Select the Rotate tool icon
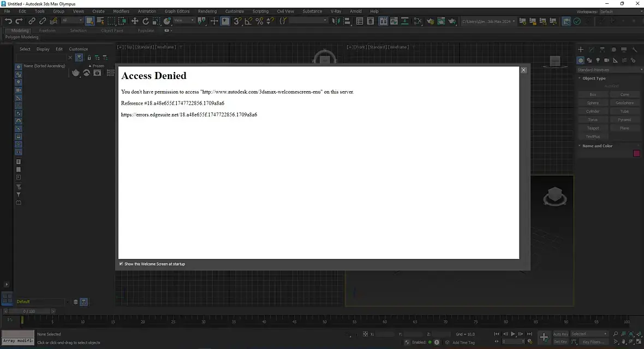The height and width of the screenshot is (349, 644). click(x=145, y=21)
